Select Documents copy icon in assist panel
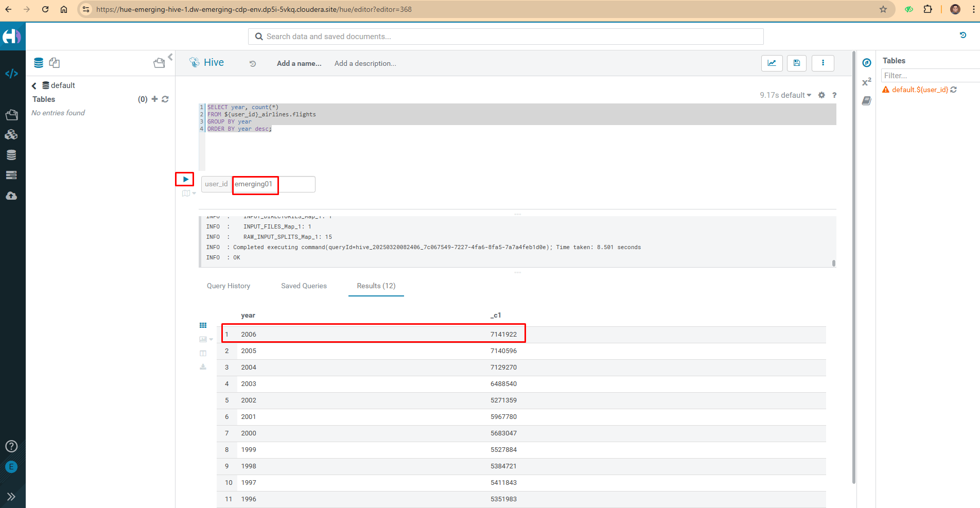The image size is (980, 508). (54, 63)
